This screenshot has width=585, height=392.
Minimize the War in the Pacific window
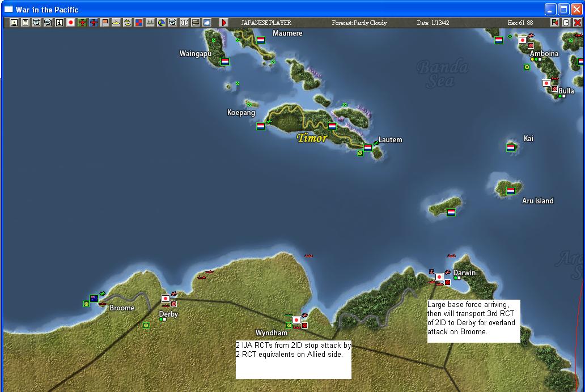click(x=550, y=9)
